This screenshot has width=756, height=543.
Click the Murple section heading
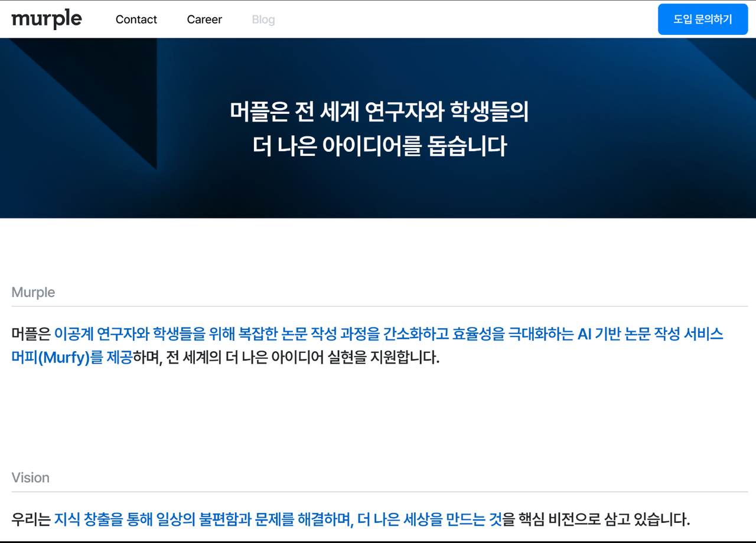pos(33,292)
